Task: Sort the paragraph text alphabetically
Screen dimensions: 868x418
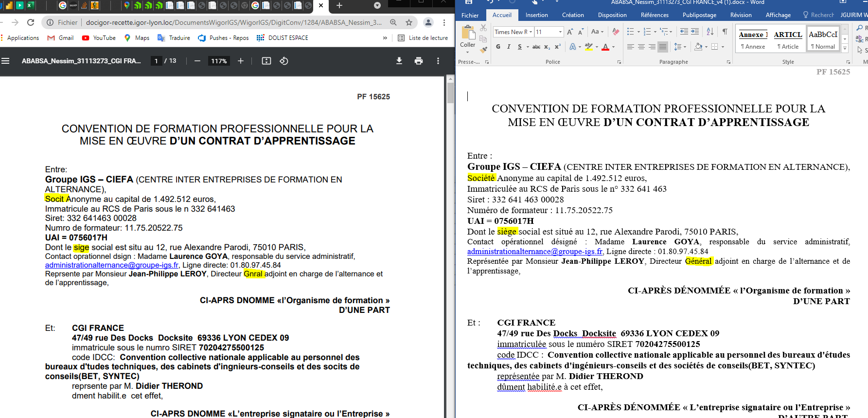Action: (x=710, y=32)
